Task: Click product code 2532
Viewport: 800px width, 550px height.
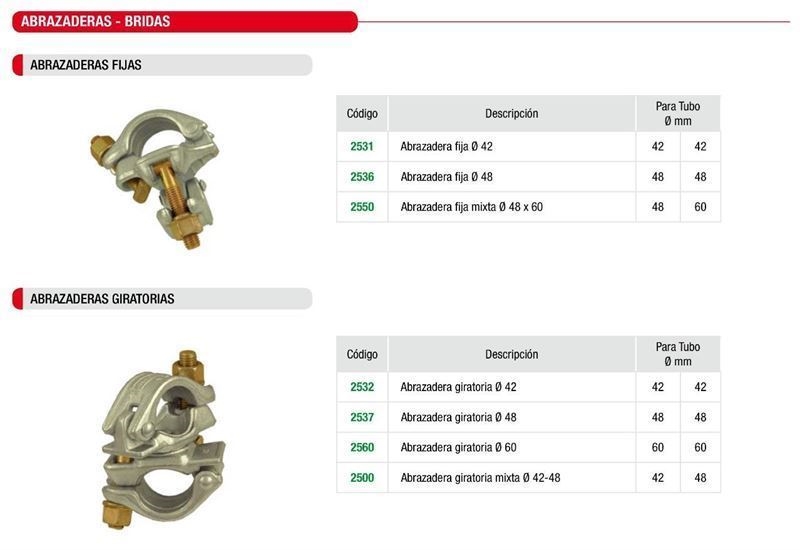Action: [x=362, y=387]
